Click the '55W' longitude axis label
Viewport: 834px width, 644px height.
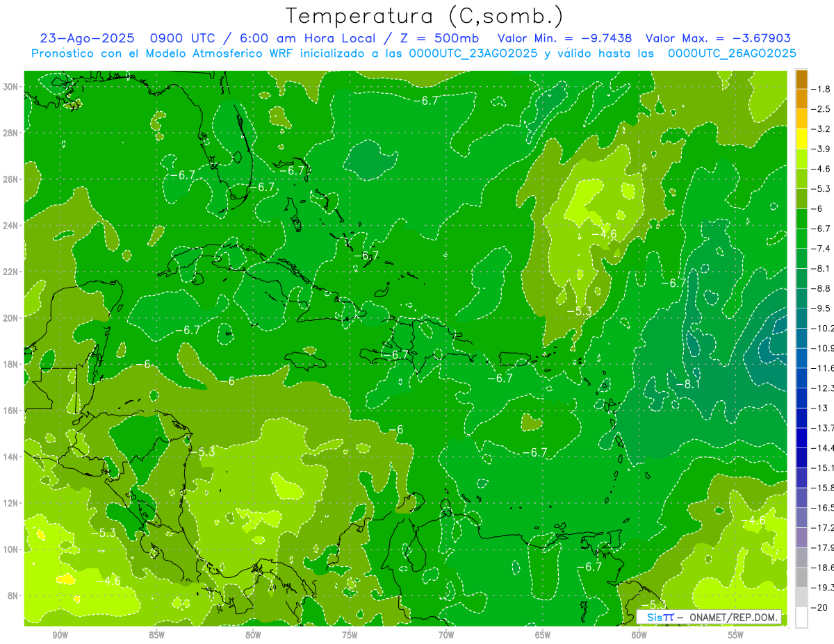736,636
